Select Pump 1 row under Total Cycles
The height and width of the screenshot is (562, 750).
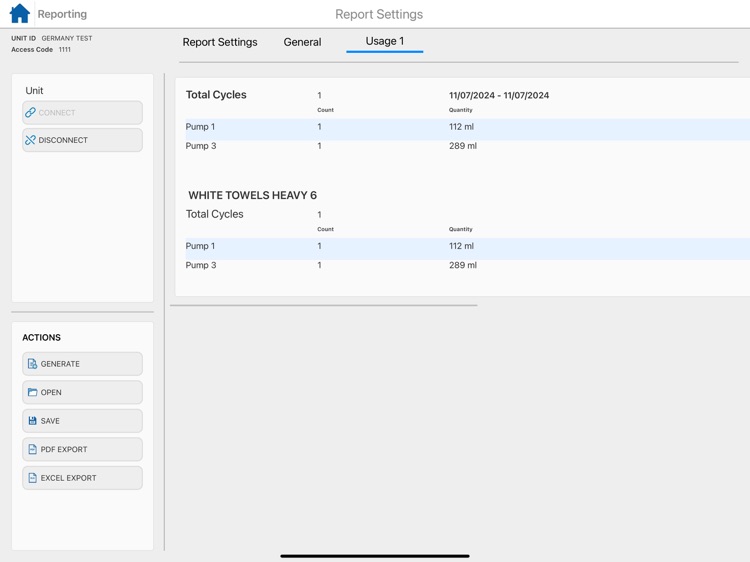[467, 127]
